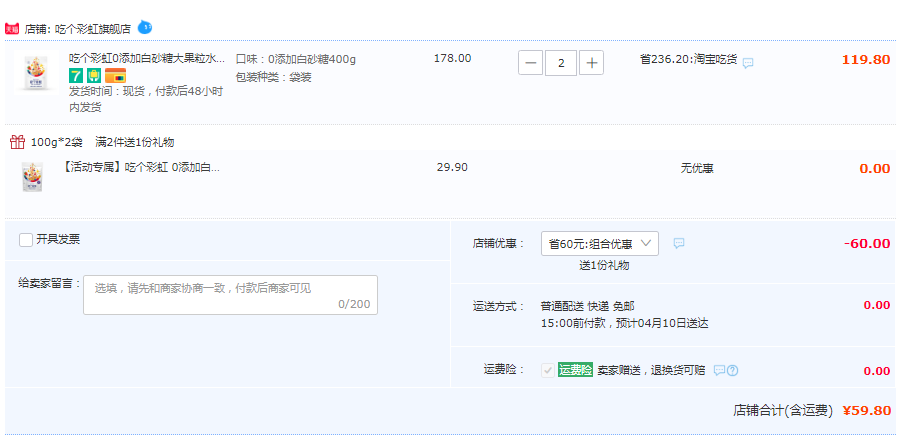Toggle the 运费险 checkbox
The image size is (900, 437).
548,370
